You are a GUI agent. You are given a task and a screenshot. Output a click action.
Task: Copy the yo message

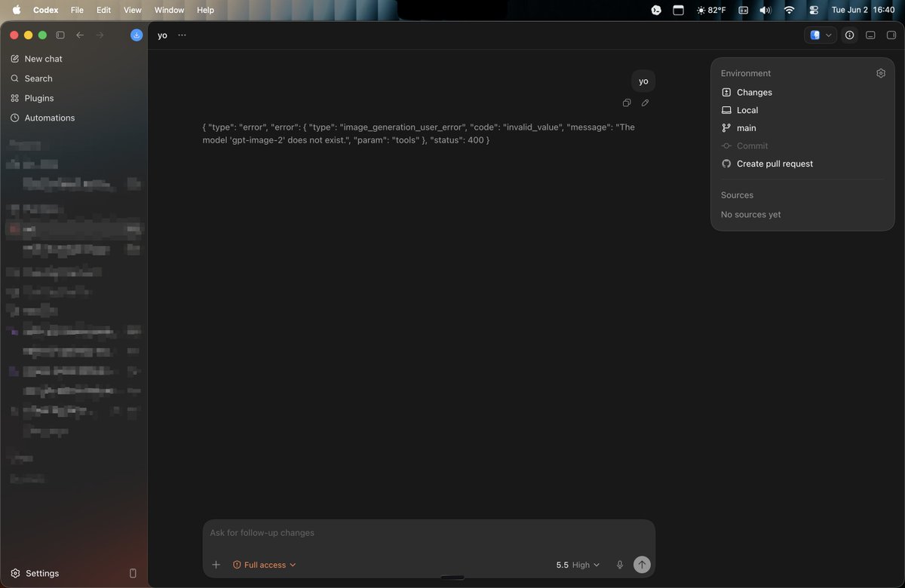click(x=627, y=103)
